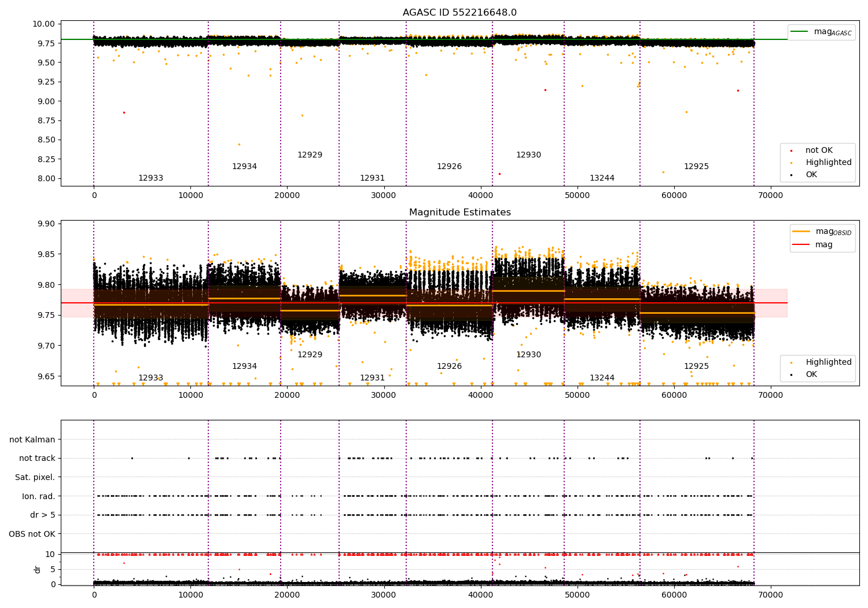
Task: Select the 9.70 y-axis tick label
Action: click(x=46, y=346)
